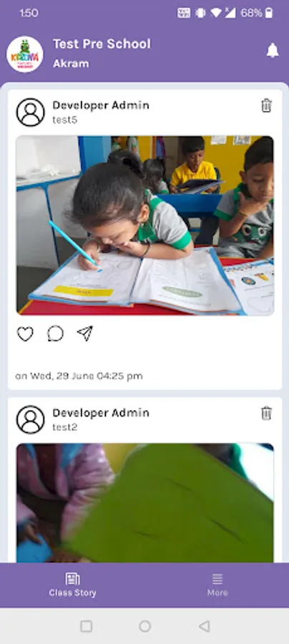Image resolution: width=289 pixels, height=644 pixels.
Task: Tap Developer Admin name on test2 post
Action: point(101,412)
